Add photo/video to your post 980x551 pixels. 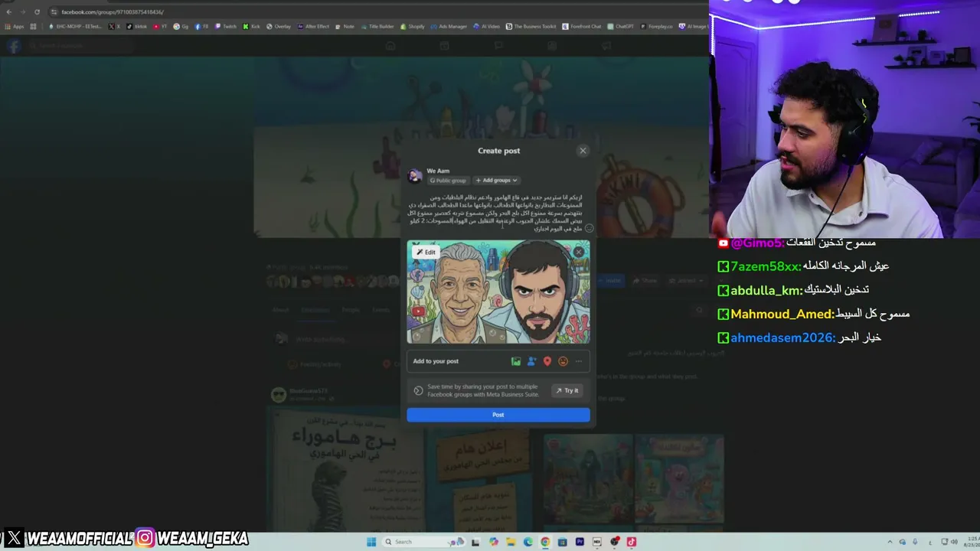pyautogui.click(x=516, y=361)
